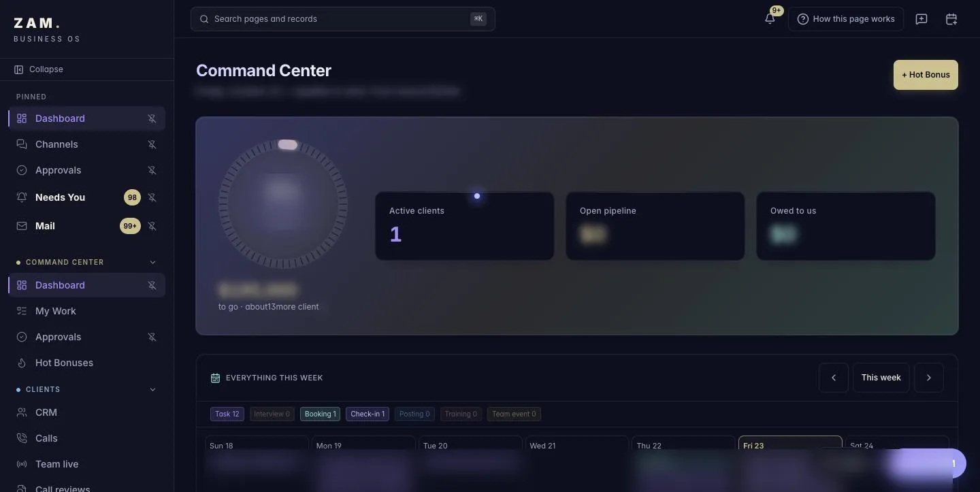Toggle the Training 0 filter chip

pos(460,414)
